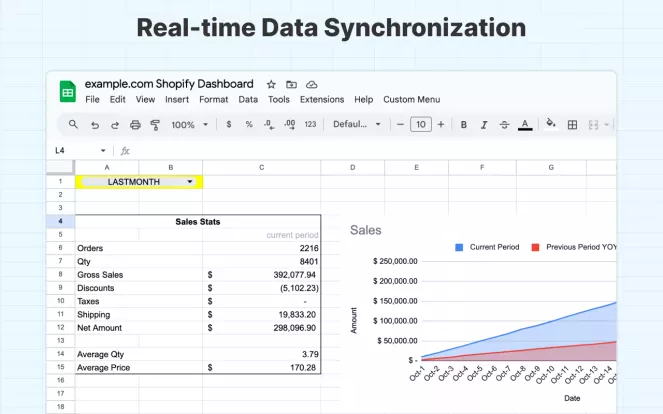663x414 pixels.
Task: Open the Custom Menu
Action: [411, 99]
